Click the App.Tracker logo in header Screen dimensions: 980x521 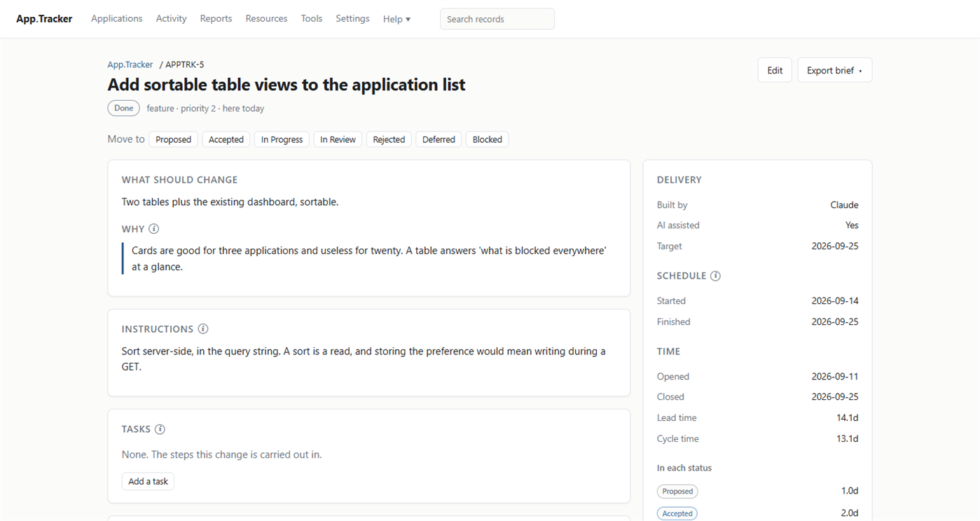coord(44,19)
